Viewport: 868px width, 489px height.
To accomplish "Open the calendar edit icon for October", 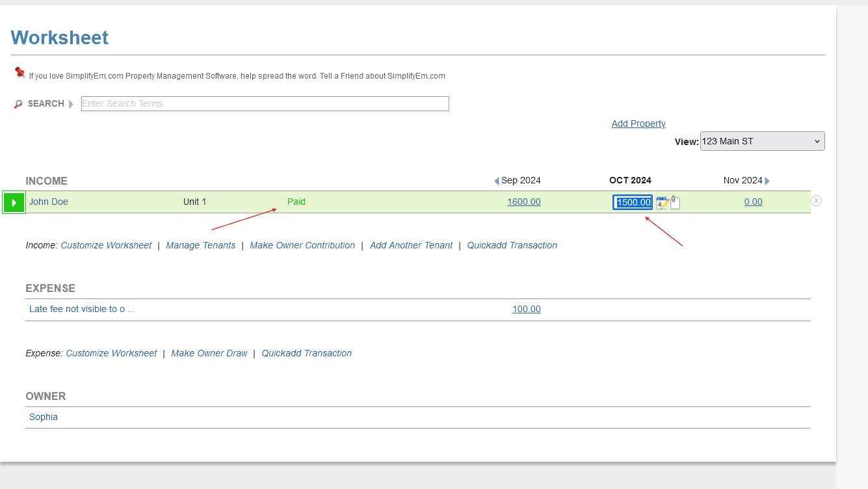I will coord(662,203).
